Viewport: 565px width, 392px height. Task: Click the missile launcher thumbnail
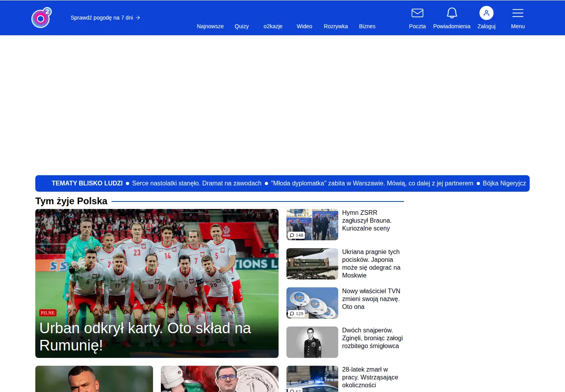click(x=312, y=264)
